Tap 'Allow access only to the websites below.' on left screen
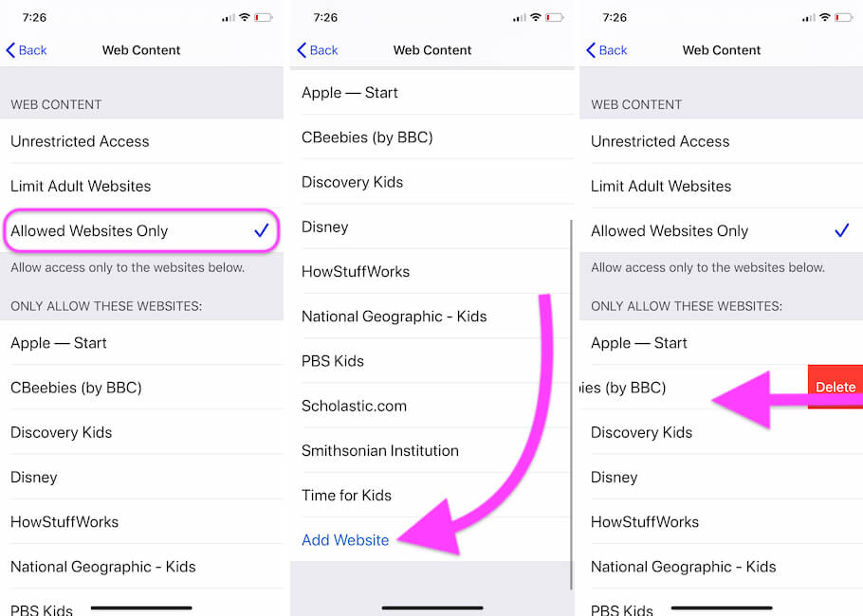Screen dimensions: 863x616 (128, 267)
